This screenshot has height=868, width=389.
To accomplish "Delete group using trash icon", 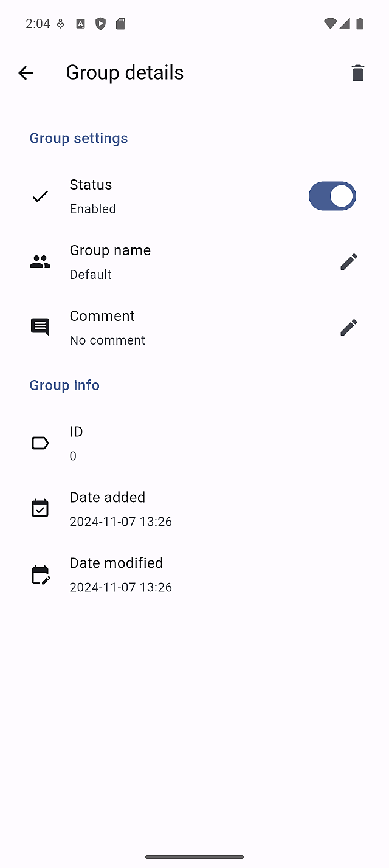I will click(358, 73).
